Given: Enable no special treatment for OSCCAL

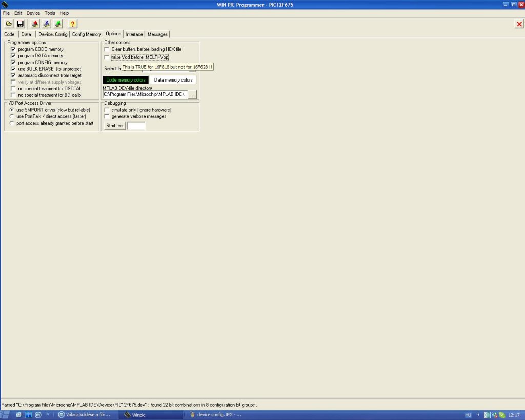Looking at the screenshot, I should click(x=13, y=88).
